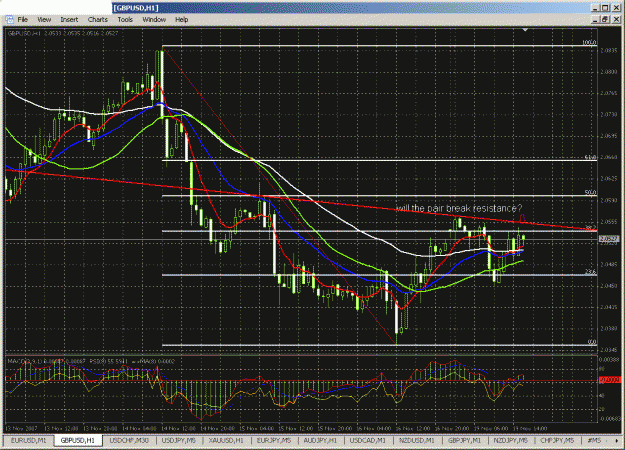
Task: Click the 2.0590 price axis label
Action: (609, 200)
